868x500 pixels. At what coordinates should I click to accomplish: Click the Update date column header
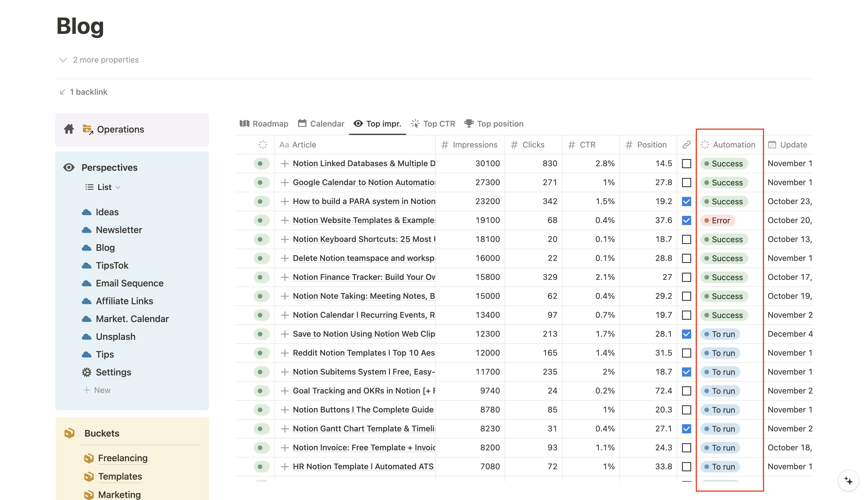click(788, 145)
